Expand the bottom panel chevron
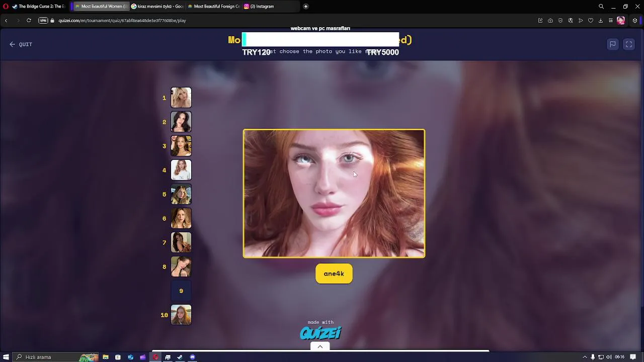The width and height of the screenshot is (644, 362). click(320, 346)
